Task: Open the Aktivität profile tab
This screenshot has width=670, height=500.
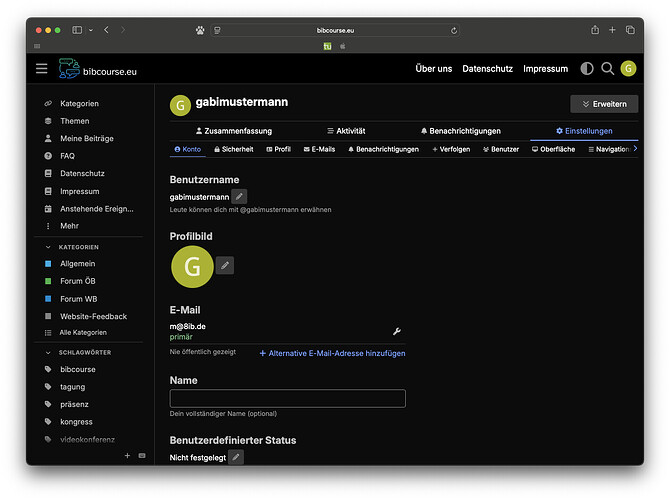Action: click(346, 131)
